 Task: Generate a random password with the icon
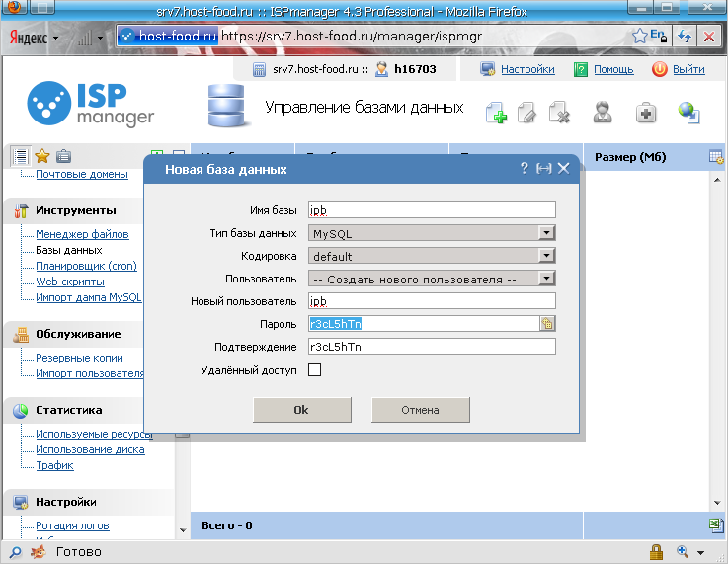pyautogui.click(x=546, y=323)
